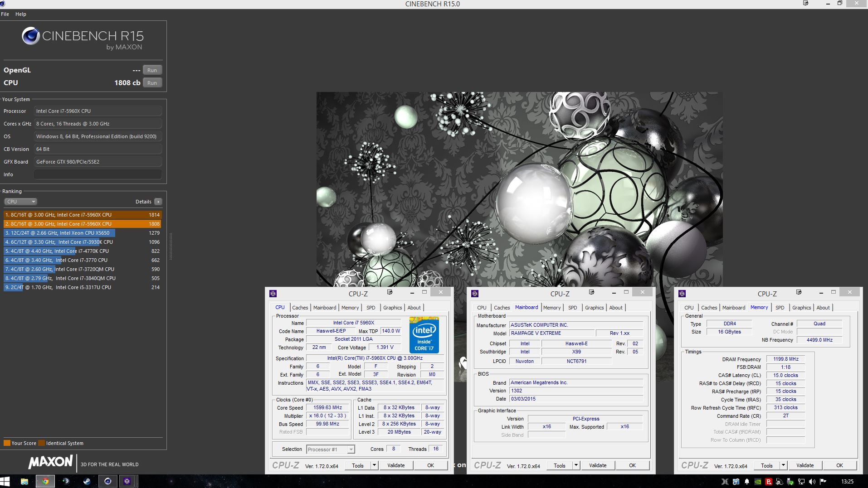Switch to Caches tab in CPU-Z CPU window
868x488 pixels.
pyautogui.click(x=300, y=308)
